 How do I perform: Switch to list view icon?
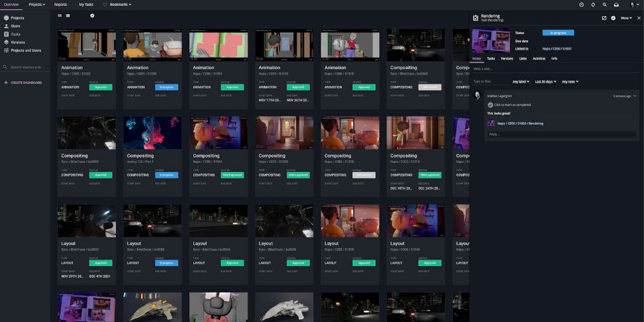68,15
